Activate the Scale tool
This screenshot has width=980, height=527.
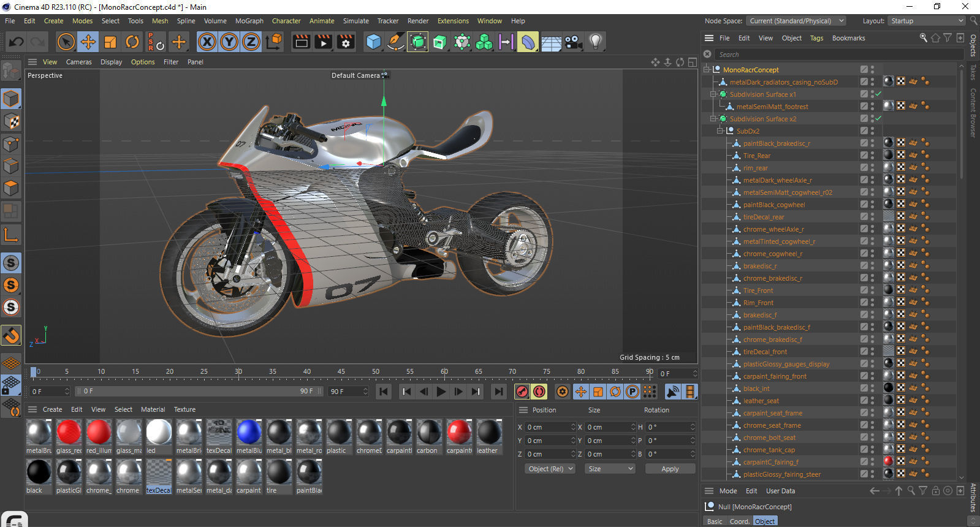click(110, 42)
